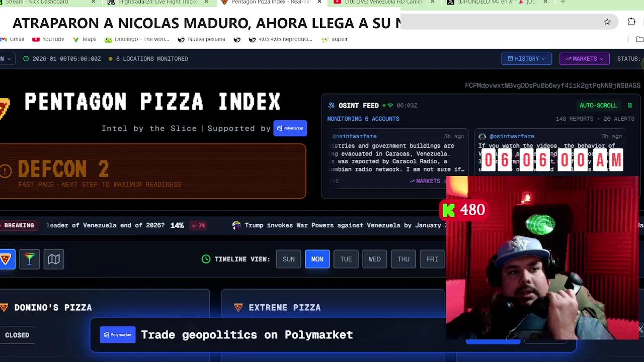The width and height of the screenshot is (644, 362).
Task: Click the Polymarket badge in the trade banner
Action: pyautogui.click(x=118, y=335)
